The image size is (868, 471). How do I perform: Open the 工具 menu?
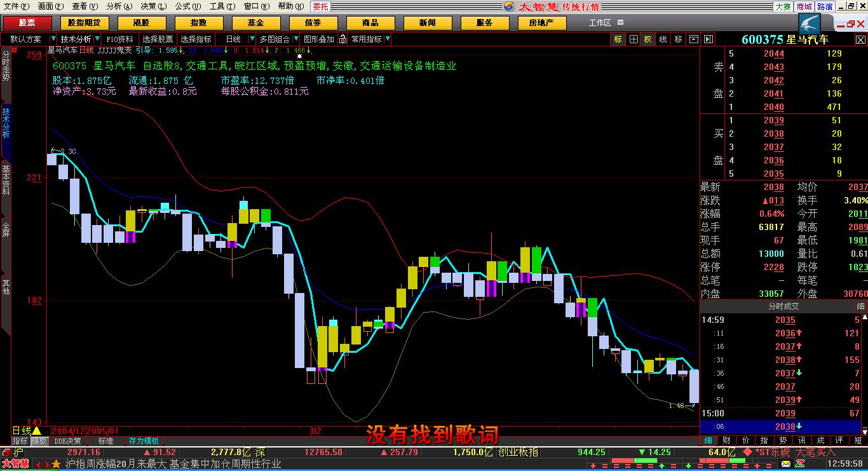pos(222,6)
